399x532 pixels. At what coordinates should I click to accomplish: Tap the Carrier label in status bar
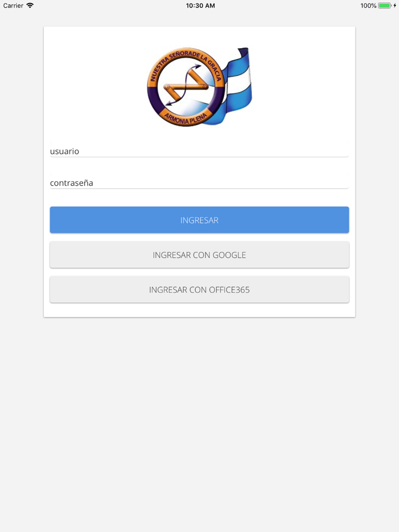click(13, 6)
